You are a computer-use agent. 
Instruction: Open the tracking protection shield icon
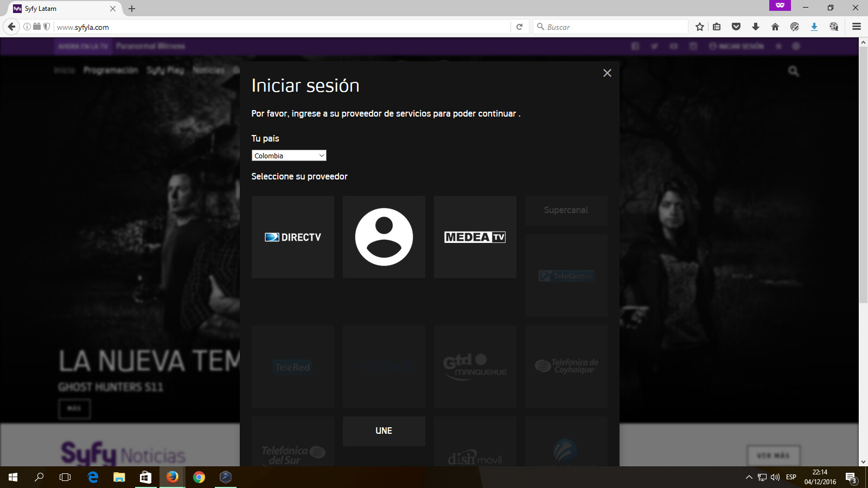click(x=47, y=27)
